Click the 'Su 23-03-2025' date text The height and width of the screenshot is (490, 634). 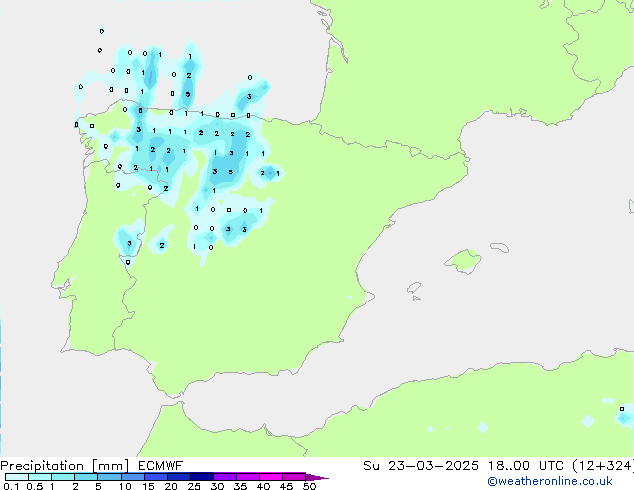point(421,466)
